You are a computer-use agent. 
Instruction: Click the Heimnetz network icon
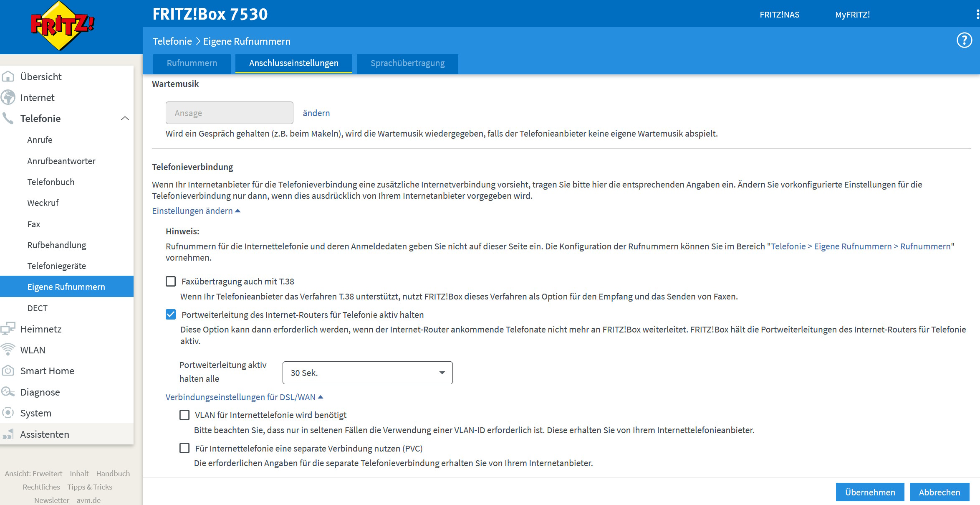8,329
